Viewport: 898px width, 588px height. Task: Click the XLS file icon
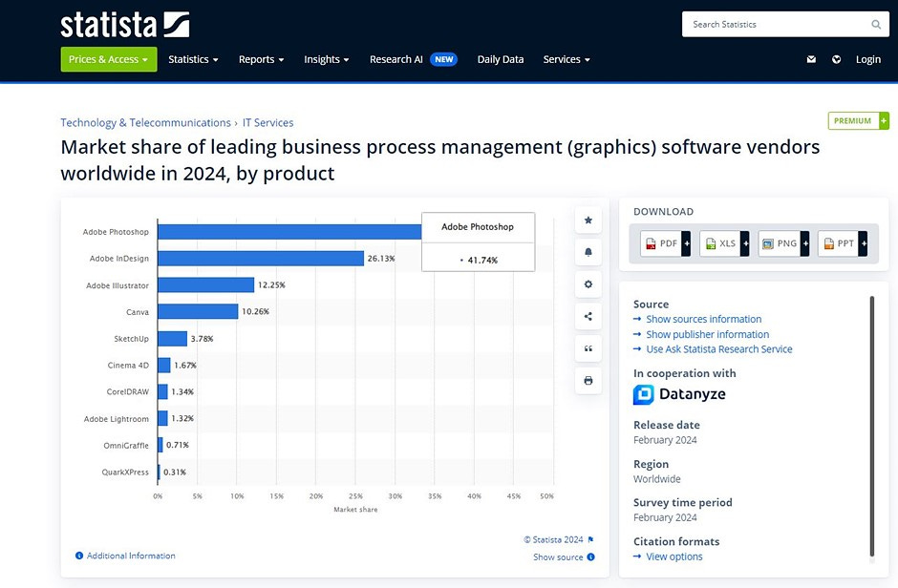click(x=711, y=243)
